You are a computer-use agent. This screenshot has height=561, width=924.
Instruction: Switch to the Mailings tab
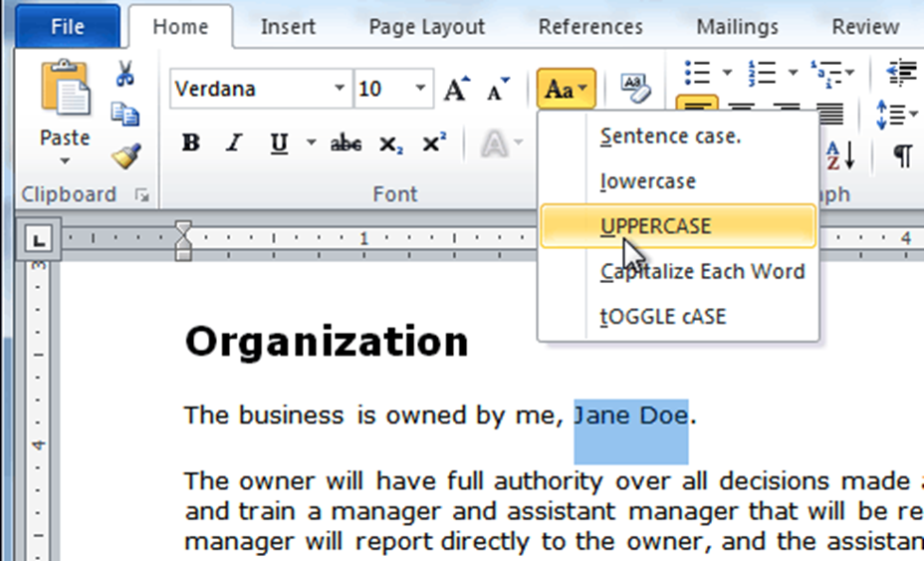(737, 27)
